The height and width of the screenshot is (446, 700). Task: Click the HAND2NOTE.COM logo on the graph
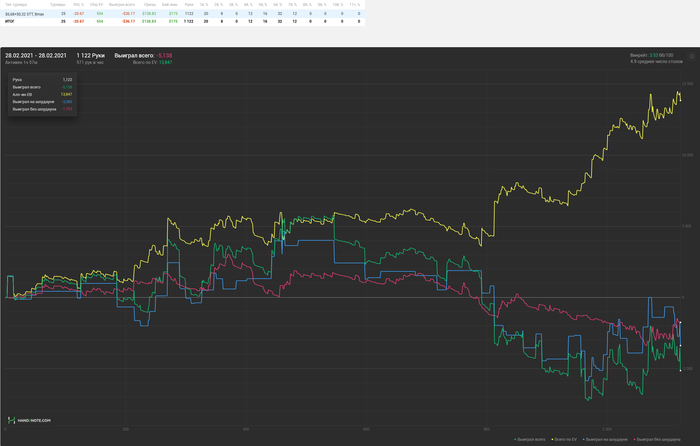click(x=29, y=420)
